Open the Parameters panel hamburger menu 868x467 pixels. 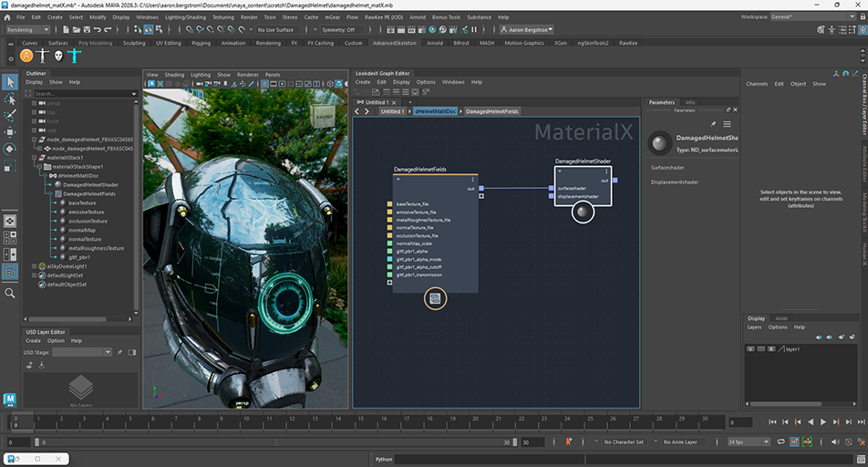click(728, 124)
